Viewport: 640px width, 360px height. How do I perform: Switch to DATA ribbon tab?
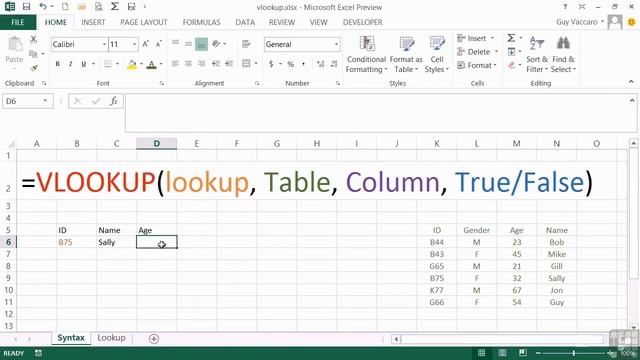click(245, 22)
